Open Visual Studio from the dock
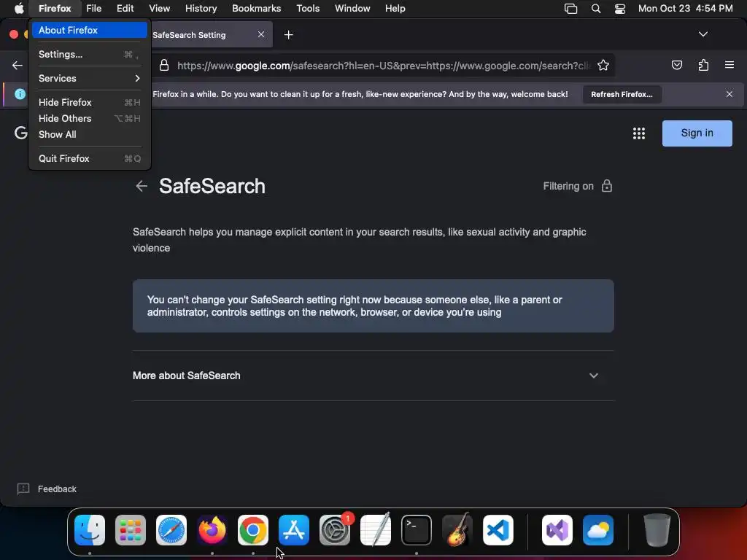Image resolution: width=747 pixels, height=560 pixels. click(x=557, y=530)
